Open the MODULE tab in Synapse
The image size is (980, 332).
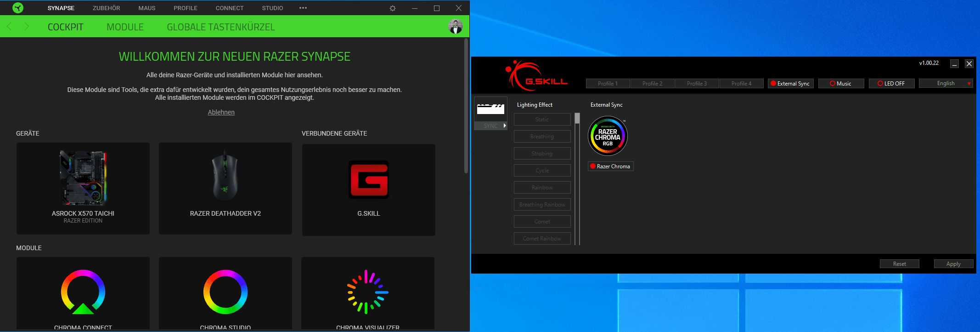pos(125,27)
